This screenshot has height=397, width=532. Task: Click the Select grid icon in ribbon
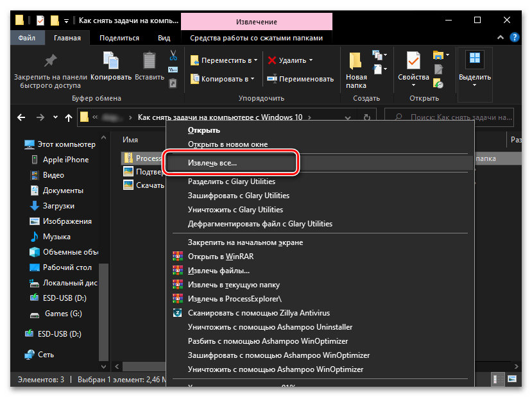474,60
